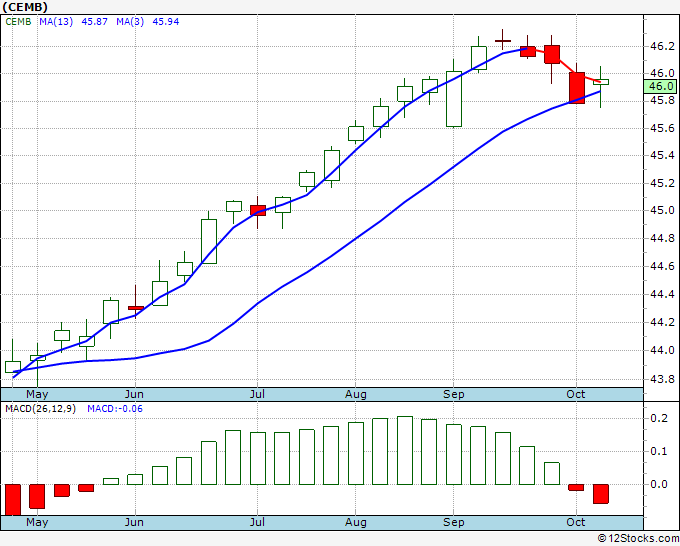Click the 46.2 price axis label
Image resolution: width=680 pixels, height=546 pixels.
click(x=662, y=46)
